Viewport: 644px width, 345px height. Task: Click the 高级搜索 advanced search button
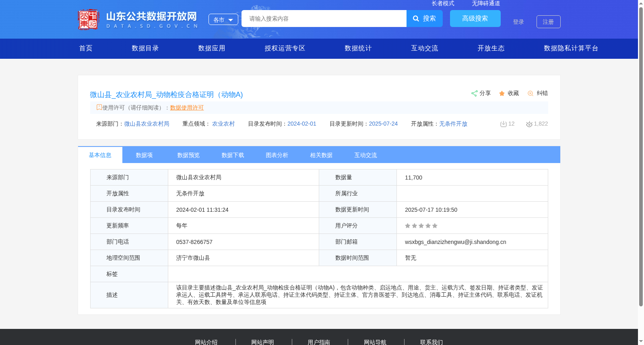click(475, 19)
